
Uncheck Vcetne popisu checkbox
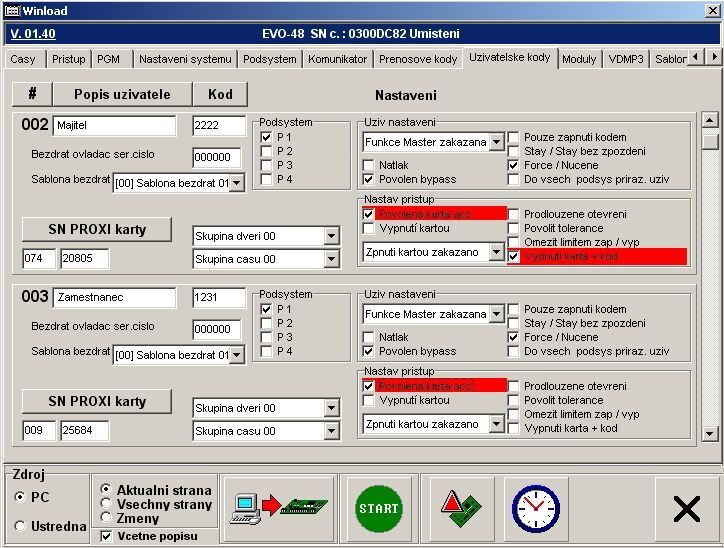[107, 537]
